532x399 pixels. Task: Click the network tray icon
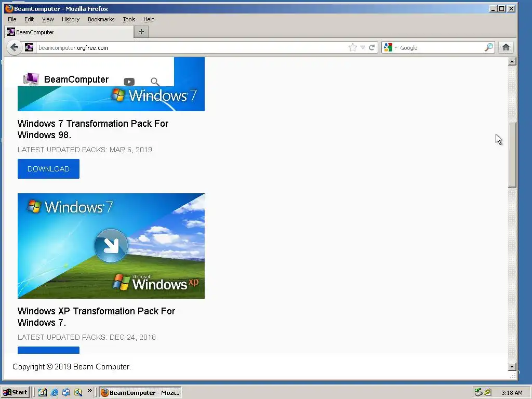pyautogui.click(x=478, y=393)
